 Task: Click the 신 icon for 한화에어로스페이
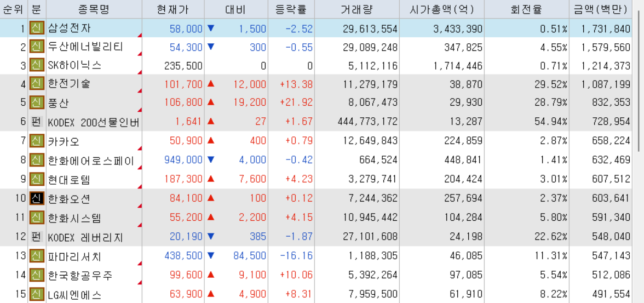(37, 160)
